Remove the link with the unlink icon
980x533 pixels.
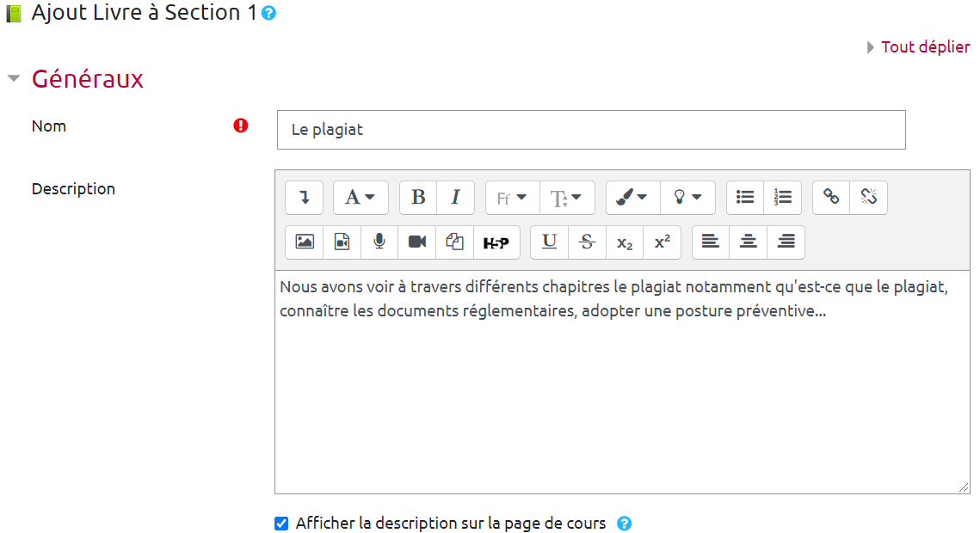click(868, 198)
